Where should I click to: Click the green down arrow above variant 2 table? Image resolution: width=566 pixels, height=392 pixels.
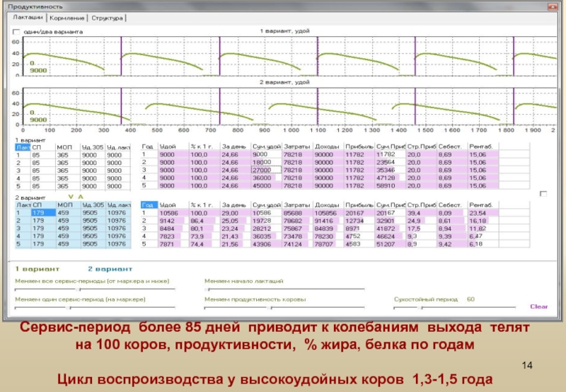click(69, 196)
